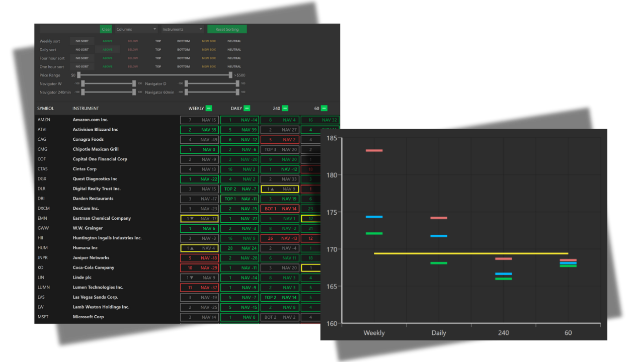Click the Navigator W slider's 100 handle
This screenshot has height=362, width=644.
[x=134, y=83]
